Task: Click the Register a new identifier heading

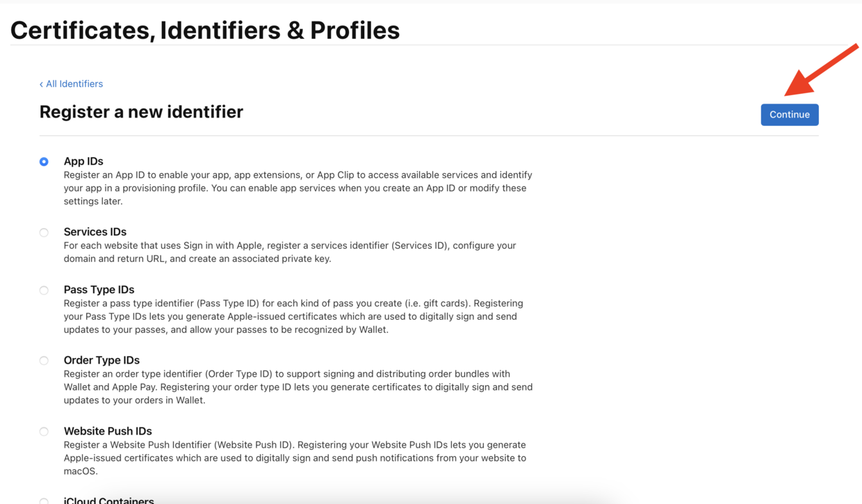Action: [141, 112]
